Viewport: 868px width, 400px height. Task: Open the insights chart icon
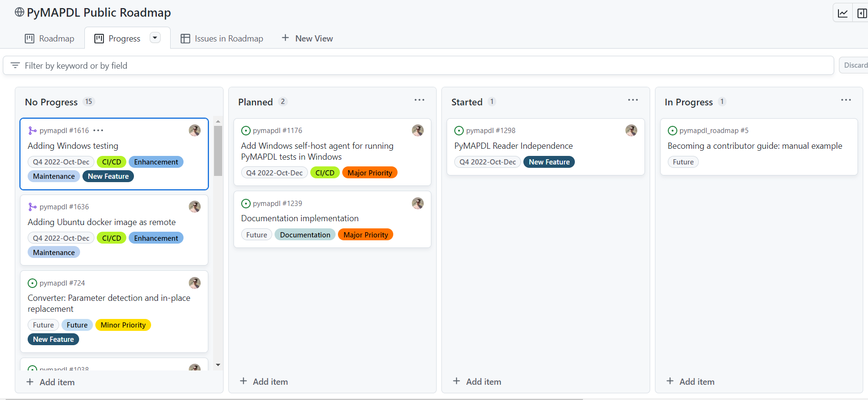(x=842, y=13)
